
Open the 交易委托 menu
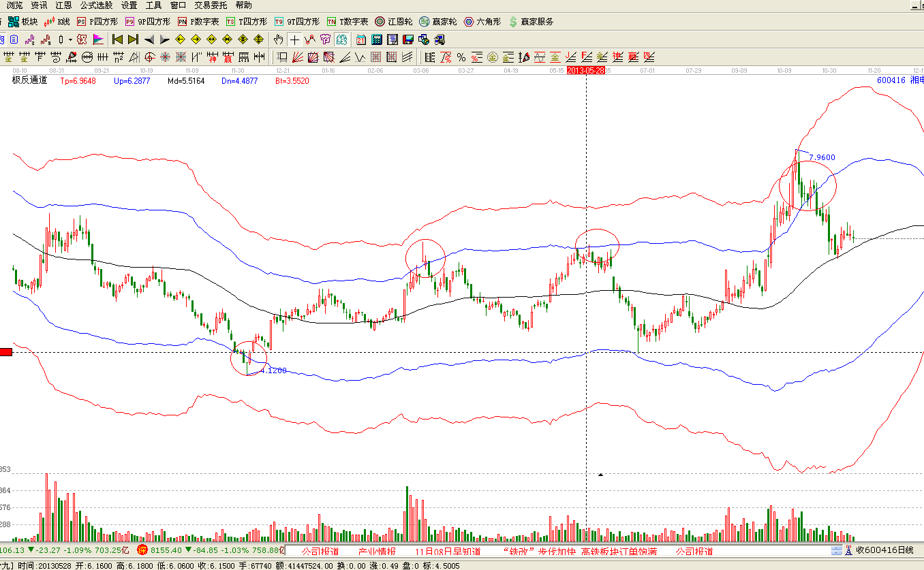tap(211, 5)
